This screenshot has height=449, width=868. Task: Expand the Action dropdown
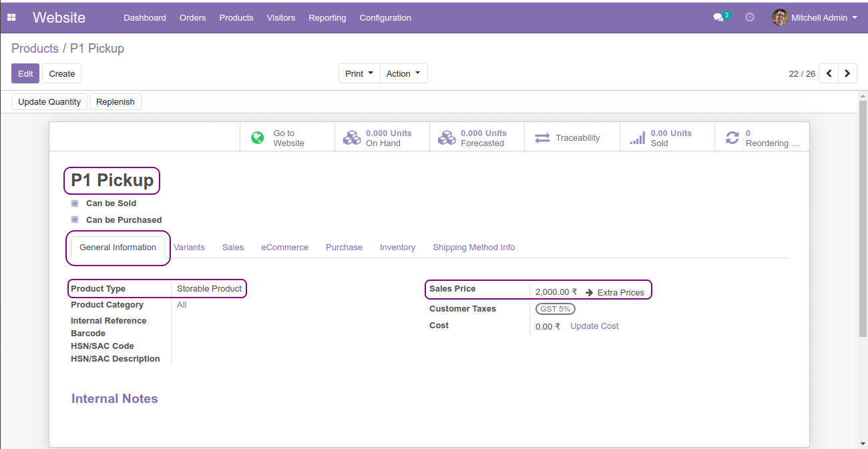coord(403,73)
